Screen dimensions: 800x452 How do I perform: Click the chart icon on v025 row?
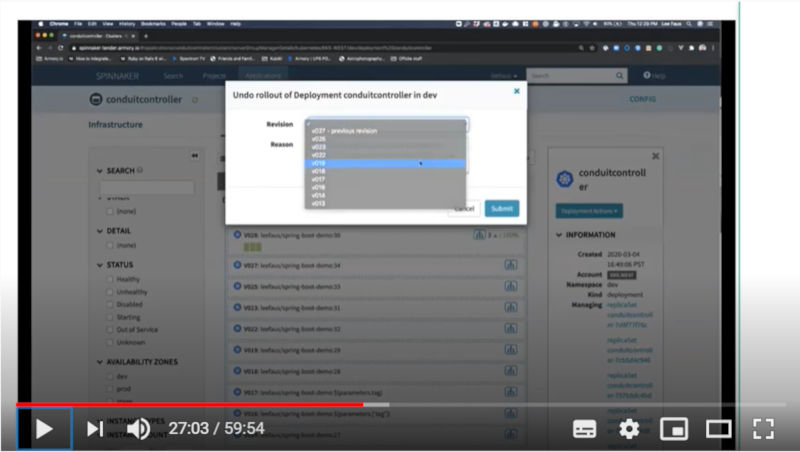click(511, 286)
